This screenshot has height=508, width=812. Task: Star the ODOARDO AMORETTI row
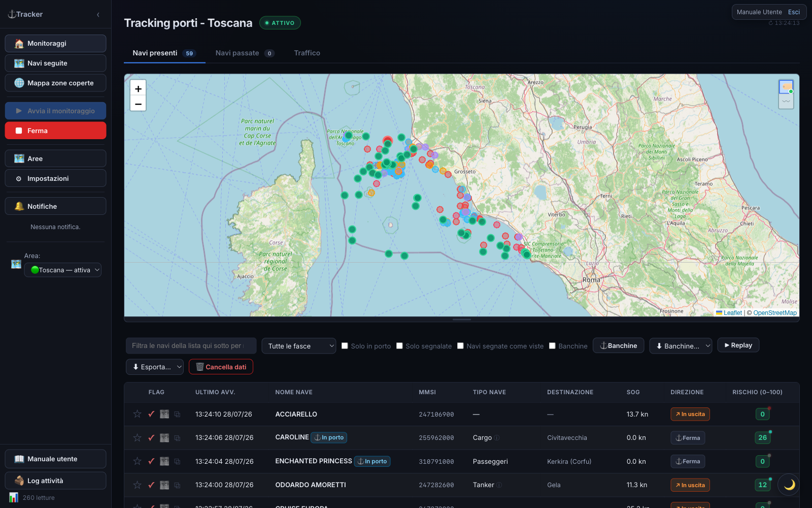137,485
